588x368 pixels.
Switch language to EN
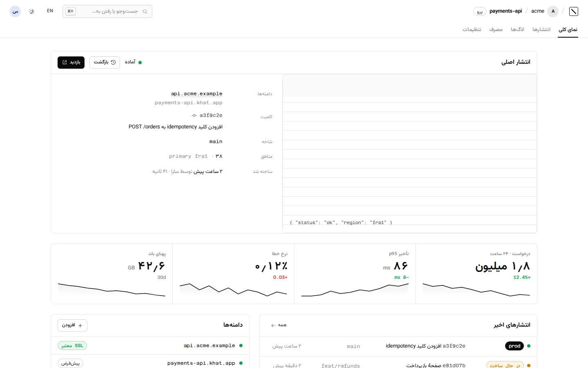point(50,11)
